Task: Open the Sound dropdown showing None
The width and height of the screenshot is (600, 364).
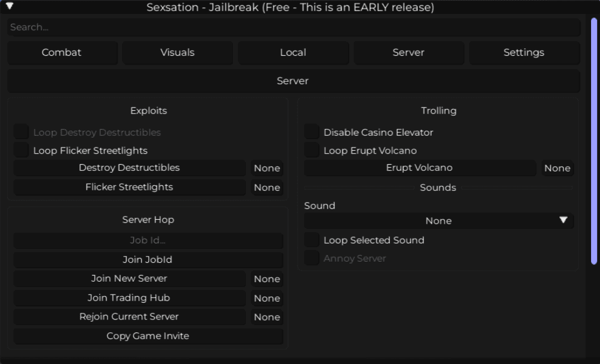Action: point(439,220)
